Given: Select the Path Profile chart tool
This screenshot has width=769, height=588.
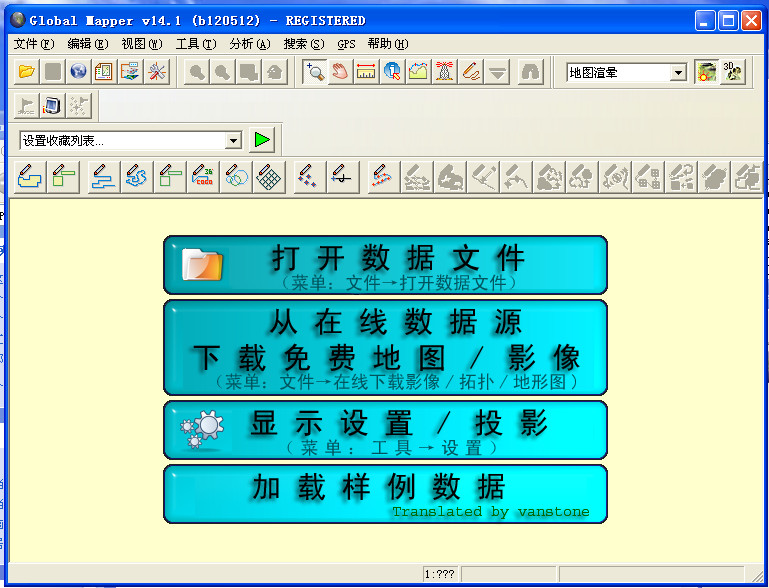Looking at the screenshot, I should point(418,72).
